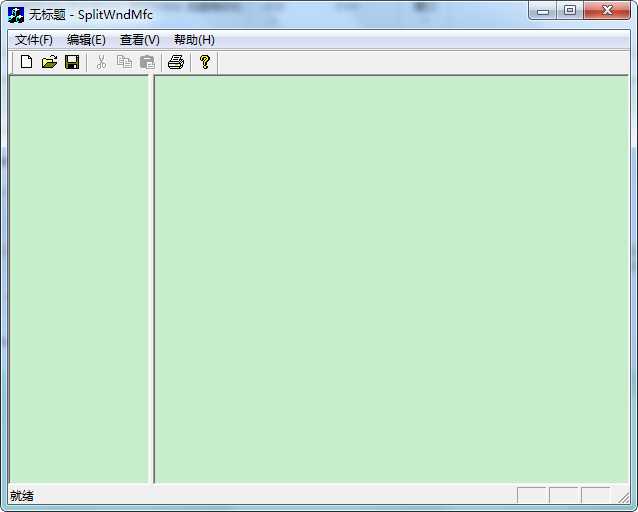Print using the printer icon
Viewport: 638px width, 512px height.
(x=176, y=62)
